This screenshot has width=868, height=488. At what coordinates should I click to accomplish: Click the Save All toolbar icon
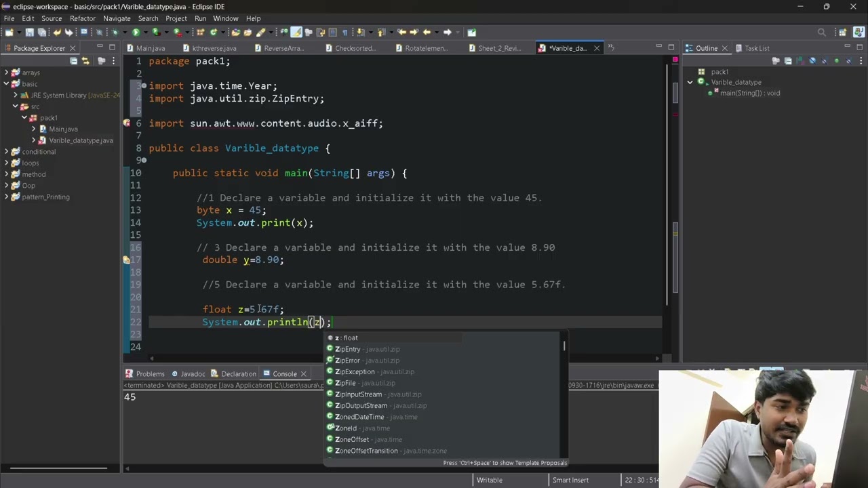click(x=42, y=32)
